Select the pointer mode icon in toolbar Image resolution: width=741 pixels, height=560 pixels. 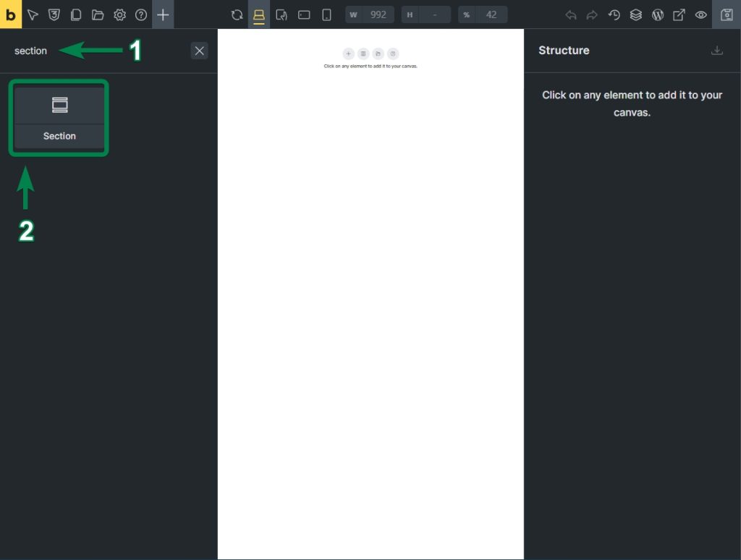(x=33, y=14)
